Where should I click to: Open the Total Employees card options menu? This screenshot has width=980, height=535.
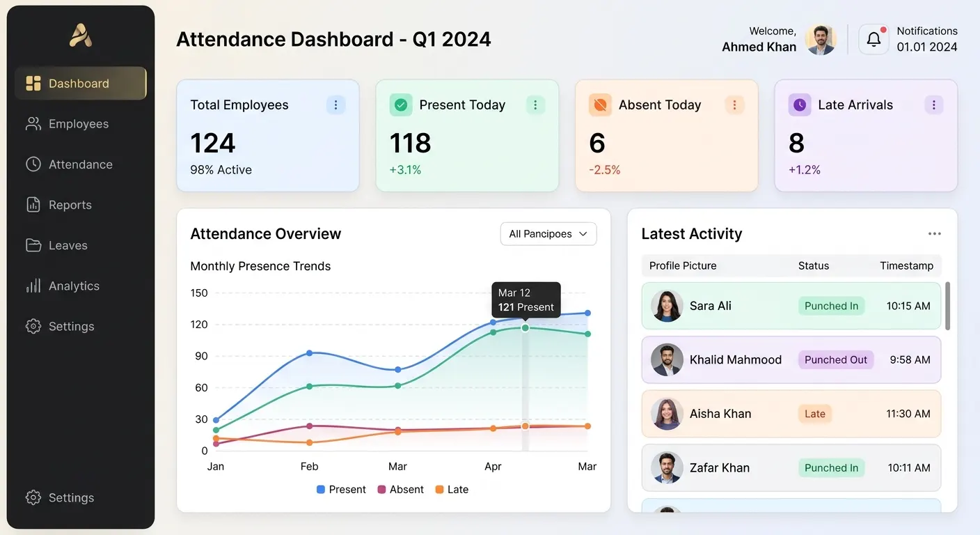(x=335, y=105)
